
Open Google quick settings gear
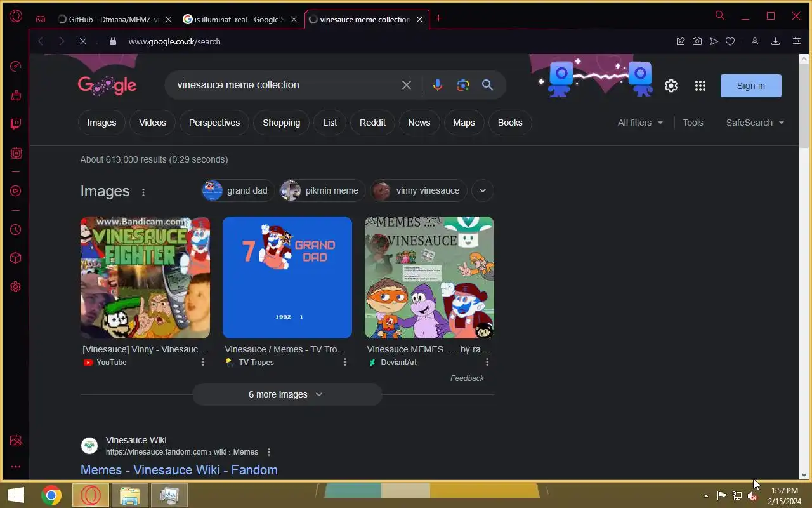[671, 86]
